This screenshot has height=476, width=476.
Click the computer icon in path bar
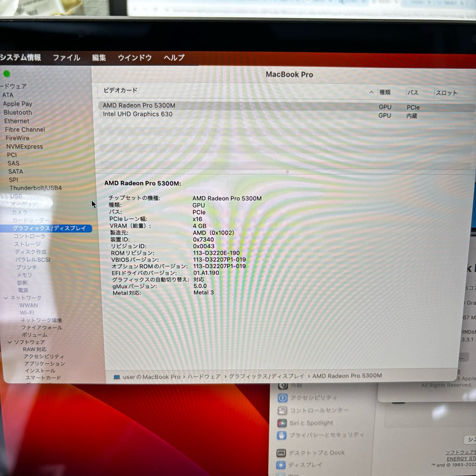117,377
